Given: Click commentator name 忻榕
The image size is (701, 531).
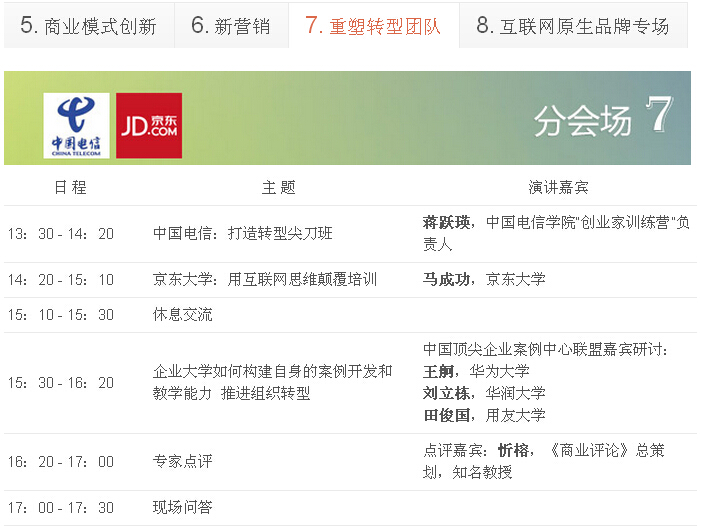Looking at the screenshot, I should pos(514,451).
